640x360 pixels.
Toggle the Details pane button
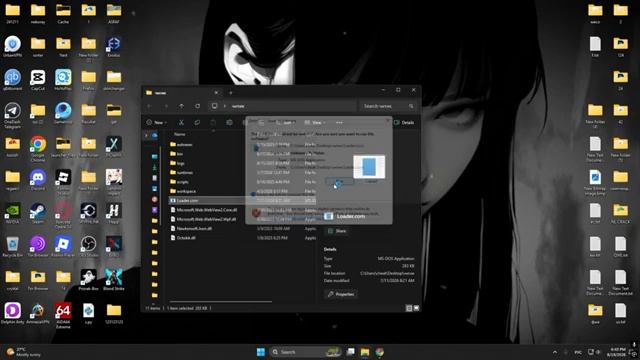tap(404, 122)
